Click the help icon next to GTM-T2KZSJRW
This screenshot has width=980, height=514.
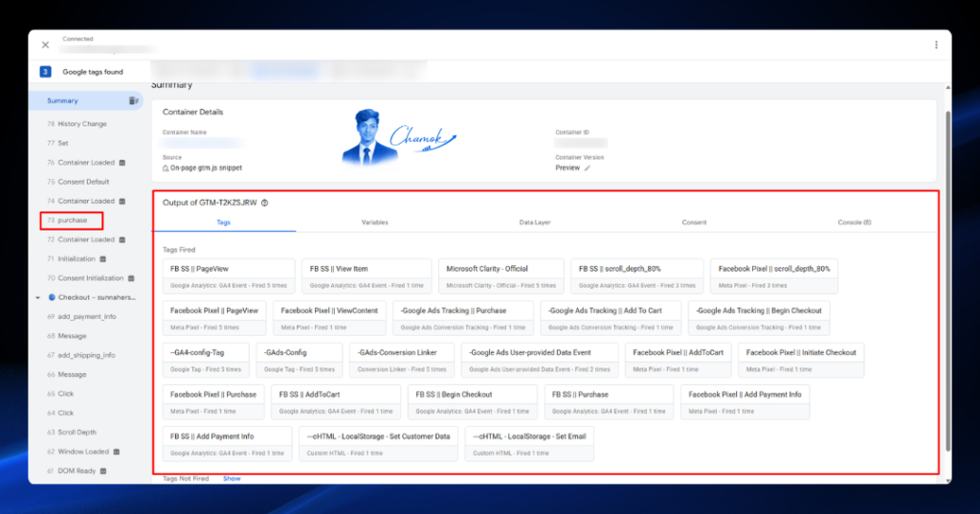click(264, 203)
